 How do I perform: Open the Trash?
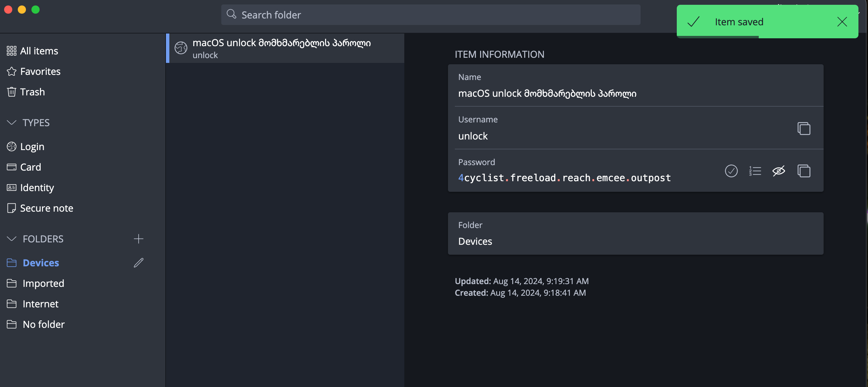click(32, 92)
